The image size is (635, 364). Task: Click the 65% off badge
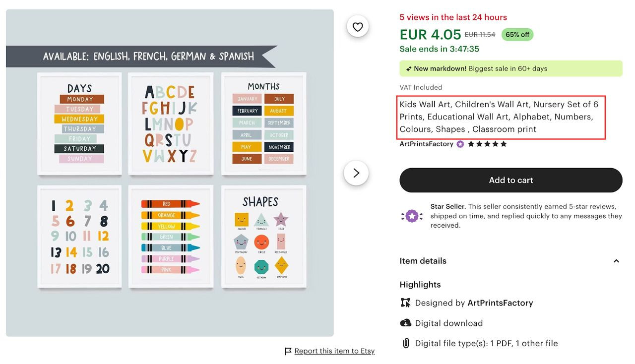pyautogui.click(x=517, y=35)
